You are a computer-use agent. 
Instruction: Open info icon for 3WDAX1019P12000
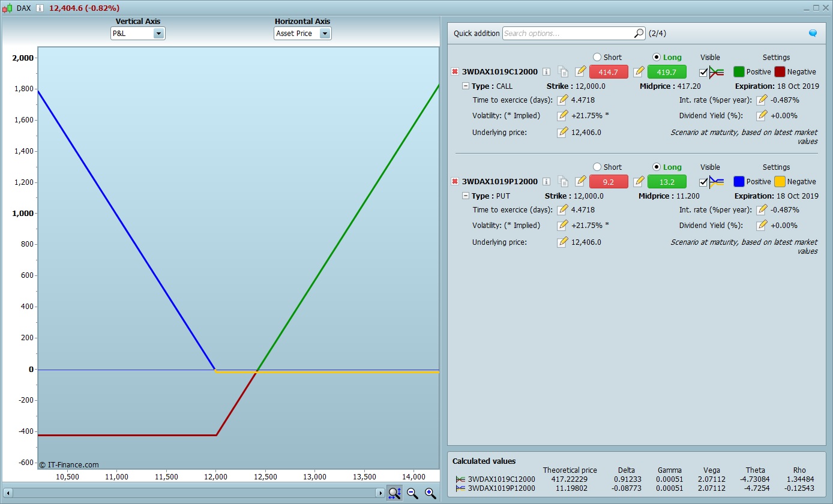(546, 181)
